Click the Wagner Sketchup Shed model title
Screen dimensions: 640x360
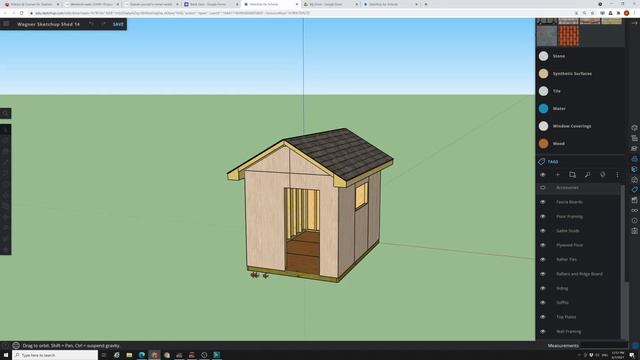coord(48,24)
